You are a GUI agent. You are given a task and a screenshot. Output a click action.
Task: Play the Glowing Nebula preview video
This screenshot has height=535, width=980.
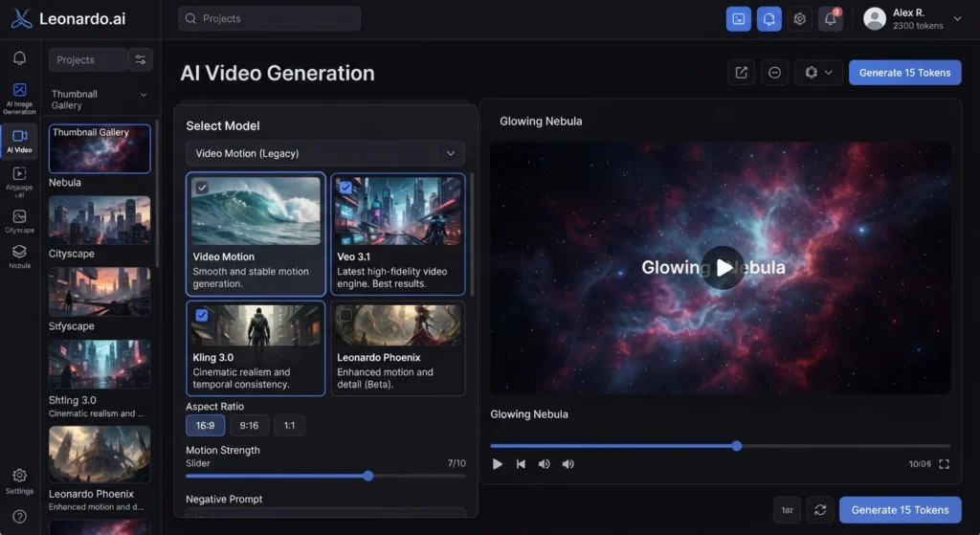pos(723,268)
